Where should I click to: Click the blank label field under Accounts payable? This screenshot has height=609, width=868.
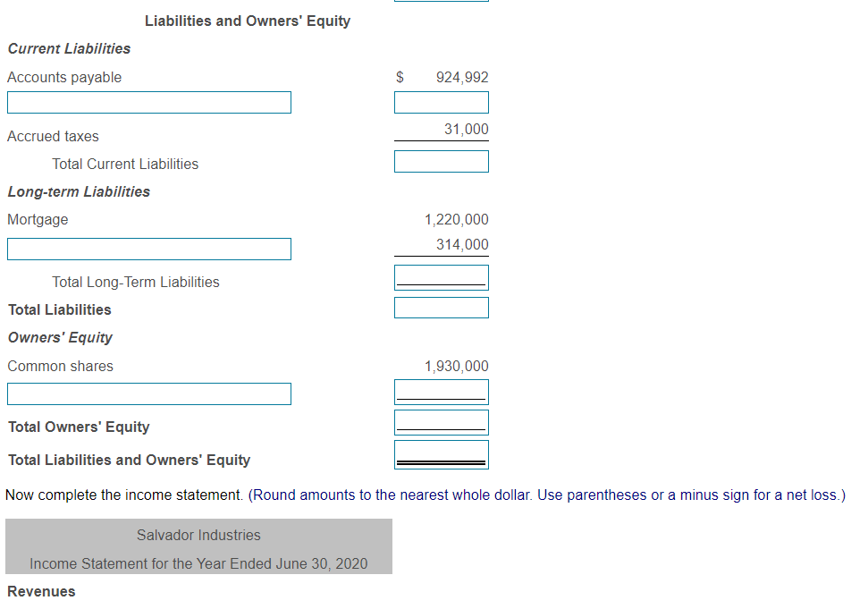coord(148,102)
